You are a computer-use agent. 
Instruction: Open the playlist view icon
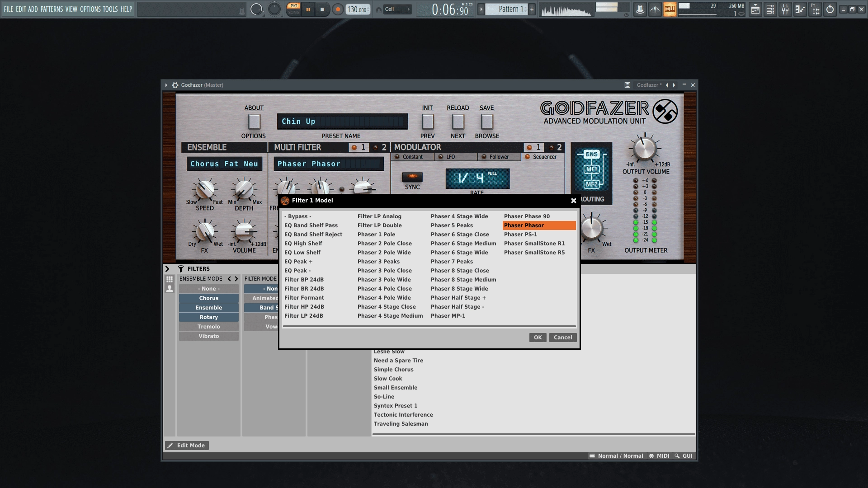[x=755, y=9]
